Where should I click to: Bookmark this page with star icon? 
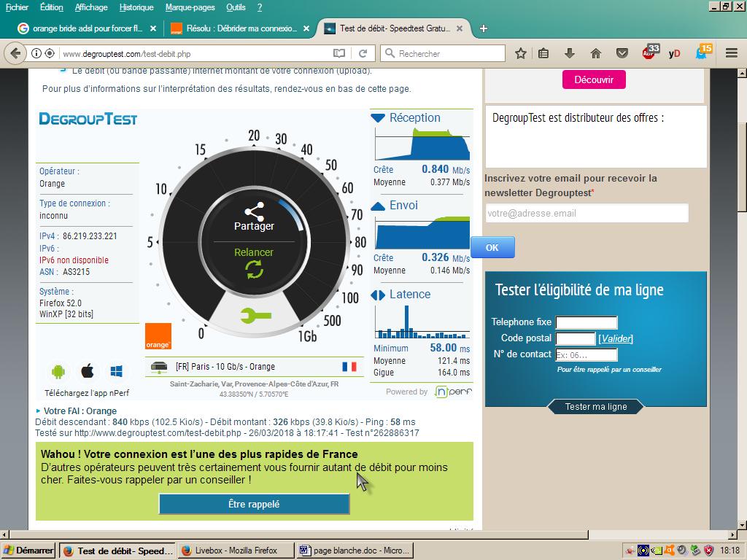point(521,53)
